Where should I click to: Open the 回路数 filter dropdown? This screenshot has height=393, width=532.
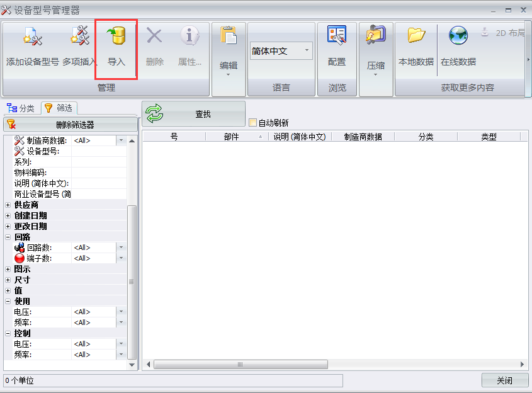(x=121, y=248)
